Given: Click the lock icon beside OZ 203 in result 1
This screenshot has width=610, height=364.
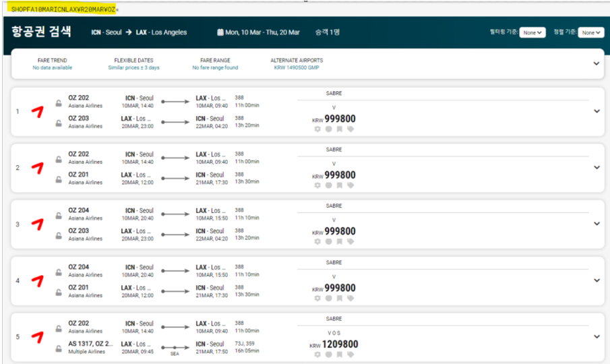Looking at the screenshot, I should pyautogui.click(x=59, y=123).
